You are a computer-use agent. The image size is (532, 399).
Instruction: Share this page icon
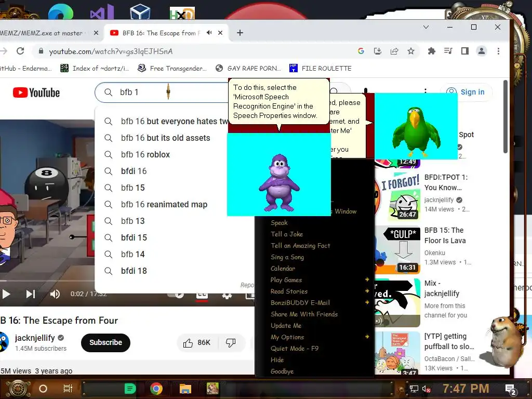tap(394, 51)
